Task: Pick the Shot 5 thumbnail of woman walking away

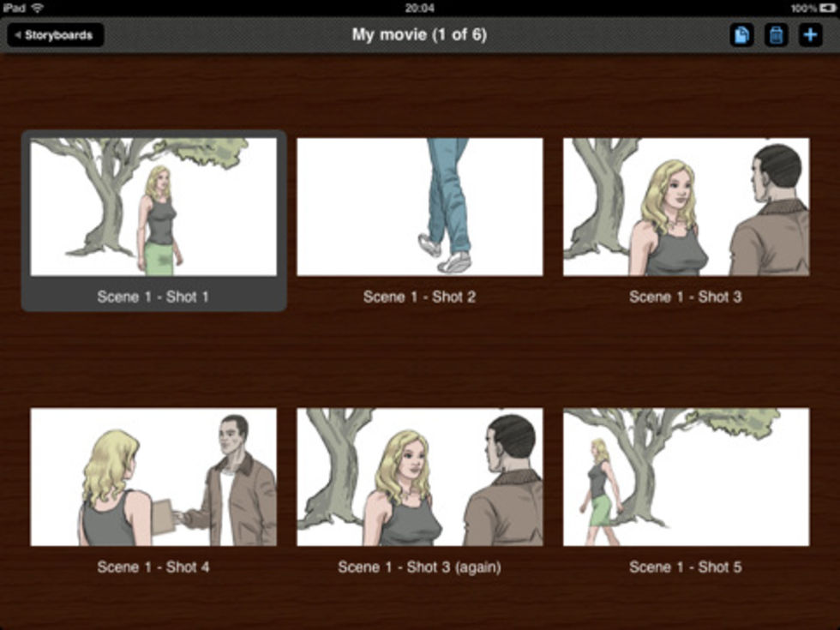Action: point(686,477)
